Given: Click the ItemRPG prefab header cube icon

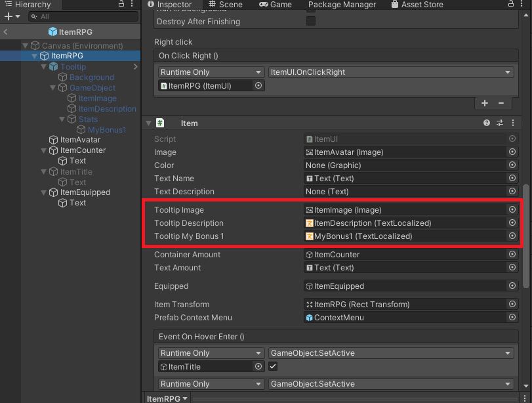Looking at the screenshot, I should click(52, 32).
